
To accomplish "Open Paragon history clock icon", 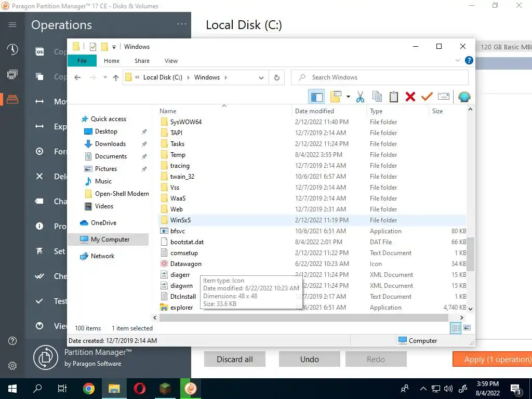I will click(12, 49).
